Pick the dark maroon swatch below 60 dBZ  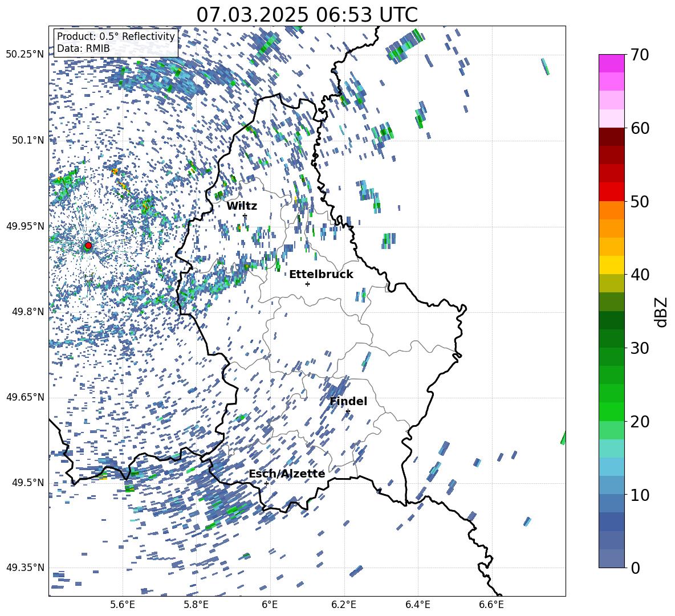tap(611, 137)
